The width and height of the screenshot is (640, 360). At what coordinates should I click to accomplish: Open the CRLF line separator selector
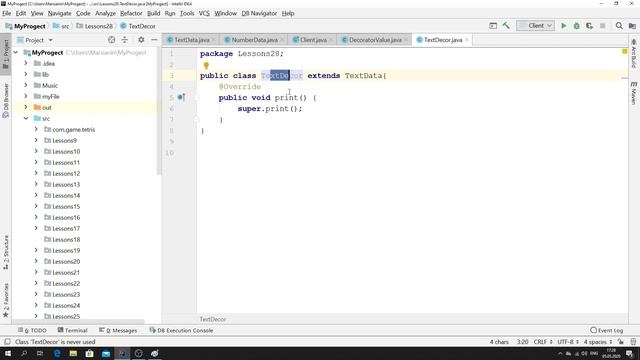point(543,342)
